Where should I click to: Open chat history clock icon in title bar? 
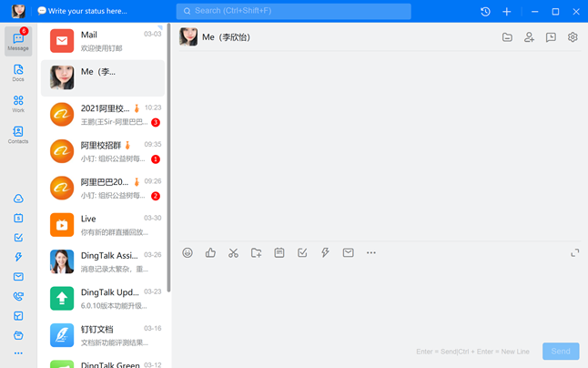coord(485,12)
